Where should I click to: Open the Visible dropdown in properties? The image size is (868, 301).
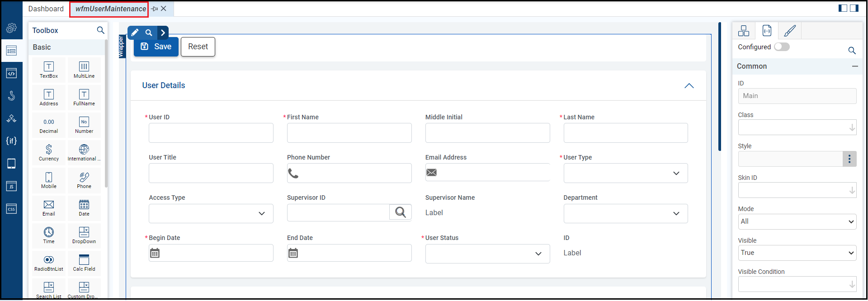click(797, 253)
